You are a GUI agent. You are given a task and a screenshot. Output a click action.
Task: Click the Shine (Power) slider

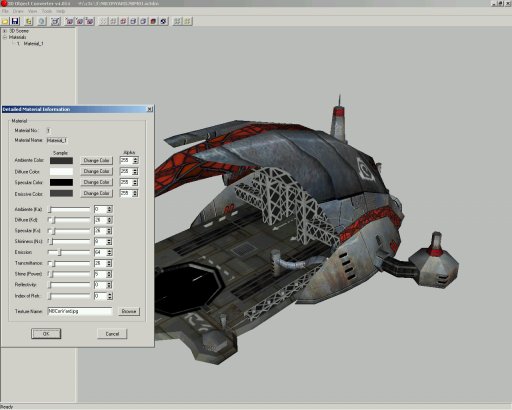coord(69,274)
